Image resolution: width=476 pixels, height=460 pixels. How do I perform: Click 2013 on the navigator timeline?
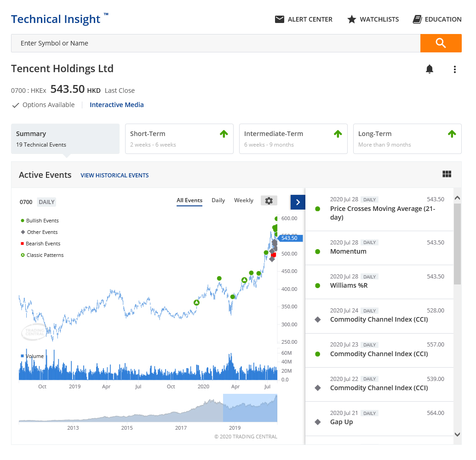[x=73, y=428]
